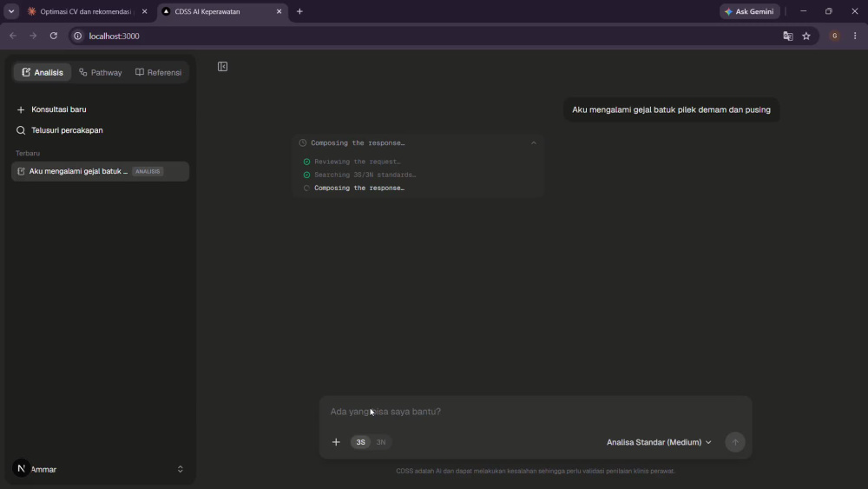Click the site information icon in the address bar
Image resolution: width=868 pixels, height=489 pixels.
click(78, 36)
